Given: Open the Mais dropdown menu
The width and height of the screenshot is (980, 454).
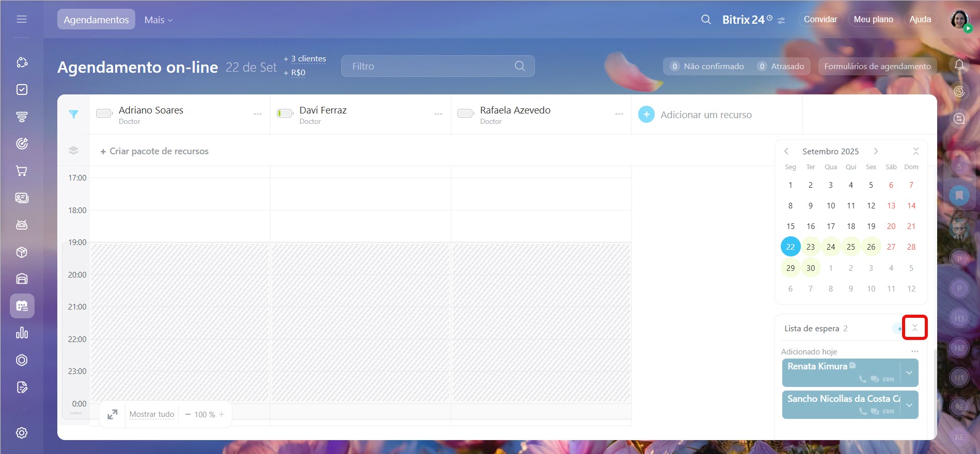Looking at the screenshot, I should [158, 20].
